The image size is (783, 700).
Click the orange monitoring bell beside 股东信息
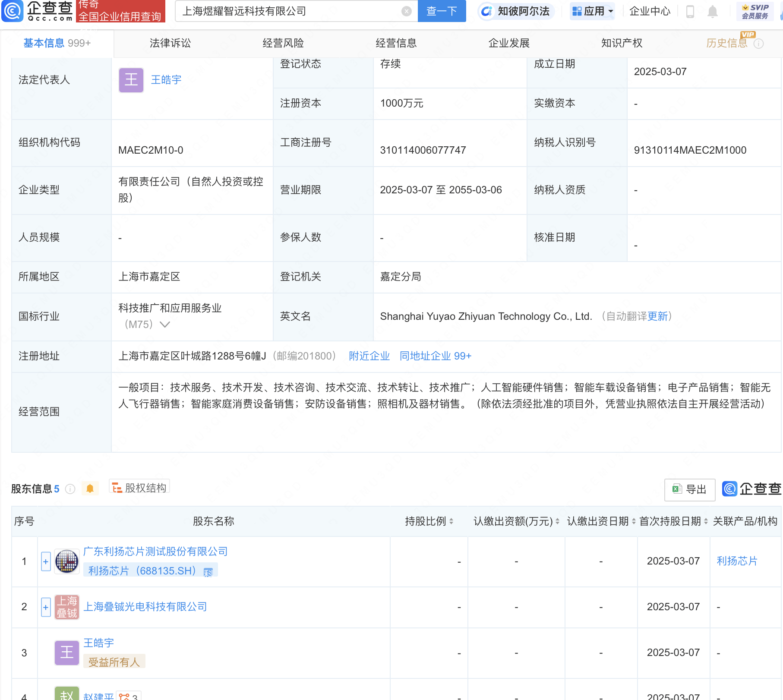coord(90,488)
